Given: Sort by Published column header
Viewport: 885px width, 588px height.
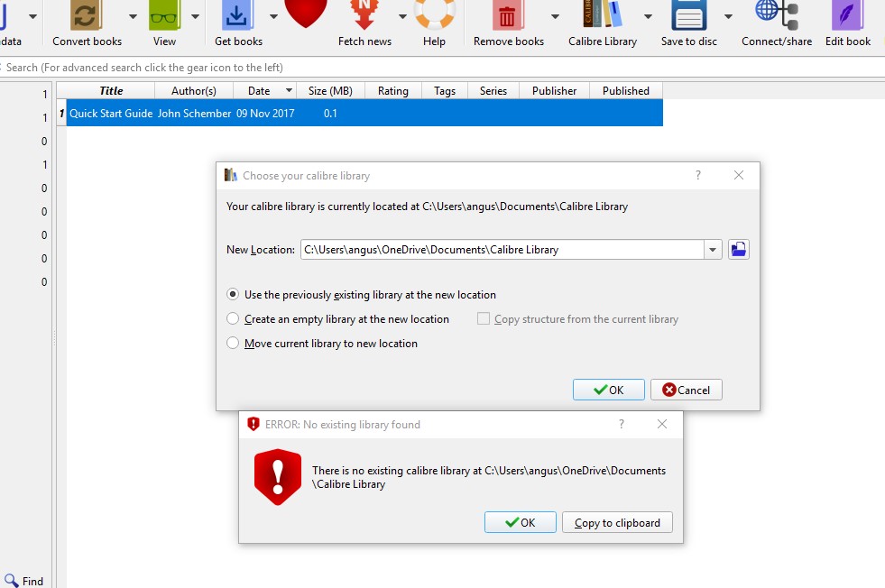Looking at the screenshot, I should (625, 91).
